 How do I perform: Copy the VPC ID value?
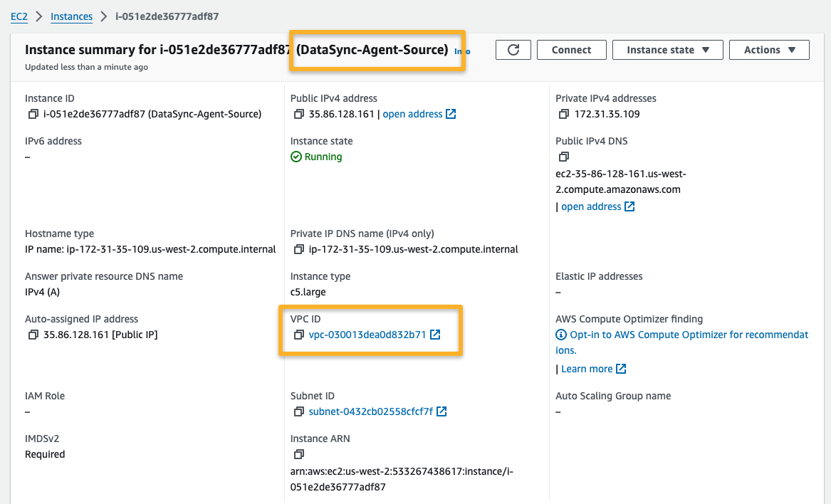[x=298, y=335]
